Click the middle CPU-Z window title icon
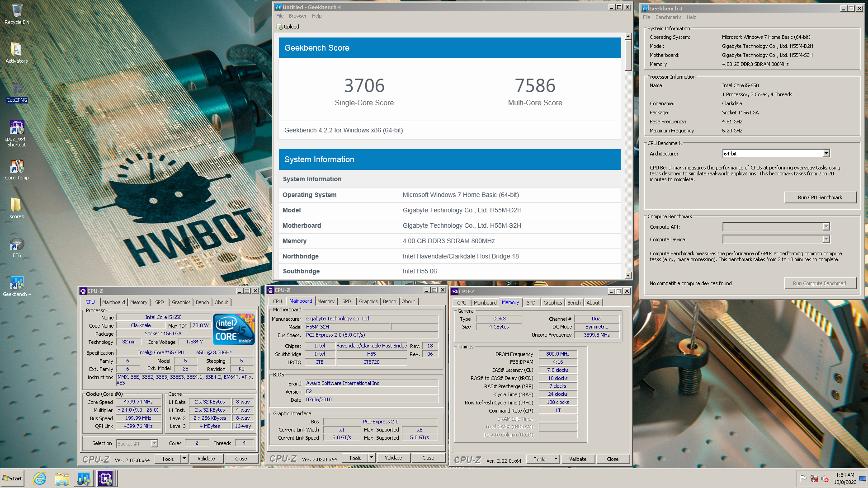Screen dimensions: 868x488 point(270,290)
